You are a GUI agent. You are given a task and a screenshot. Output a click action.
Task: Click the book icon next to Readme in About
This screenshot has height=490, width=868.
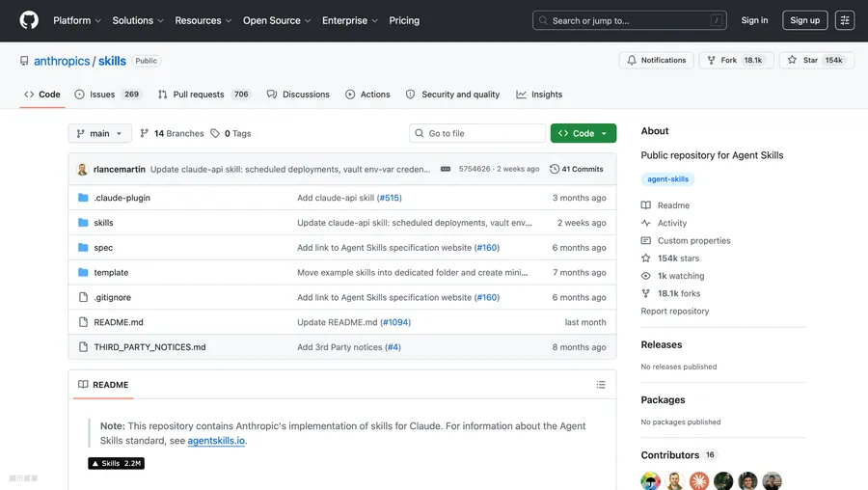pyautogui.click(x=646, y=205)
